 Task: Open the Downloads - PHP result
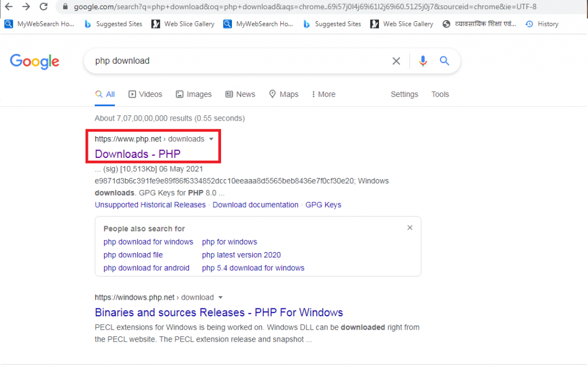137,154
